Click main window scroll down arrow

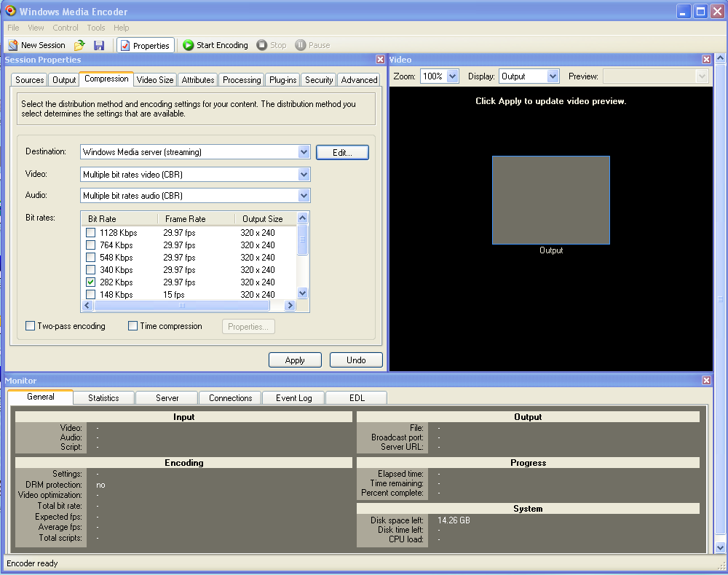720,547
